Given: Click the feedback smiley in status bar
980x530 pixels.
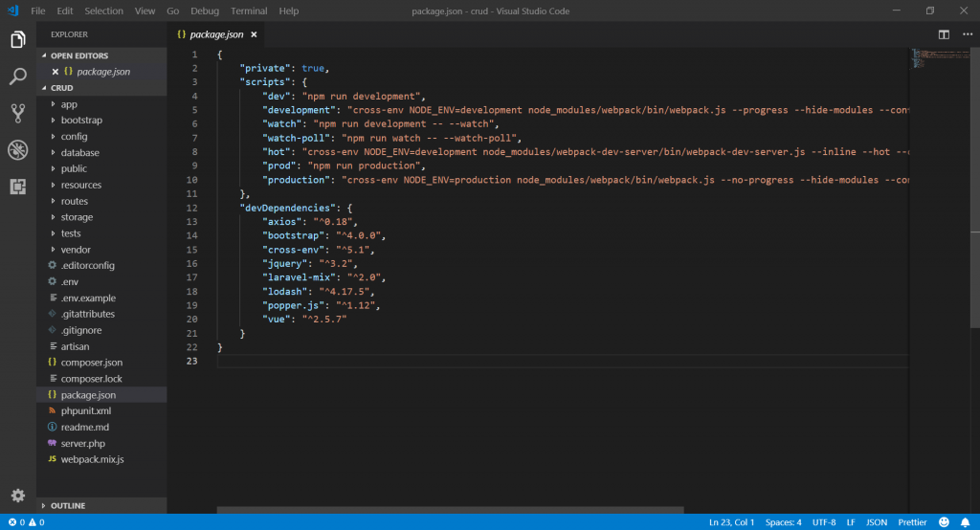Looking at the screenshot, I should pos(944,522).
